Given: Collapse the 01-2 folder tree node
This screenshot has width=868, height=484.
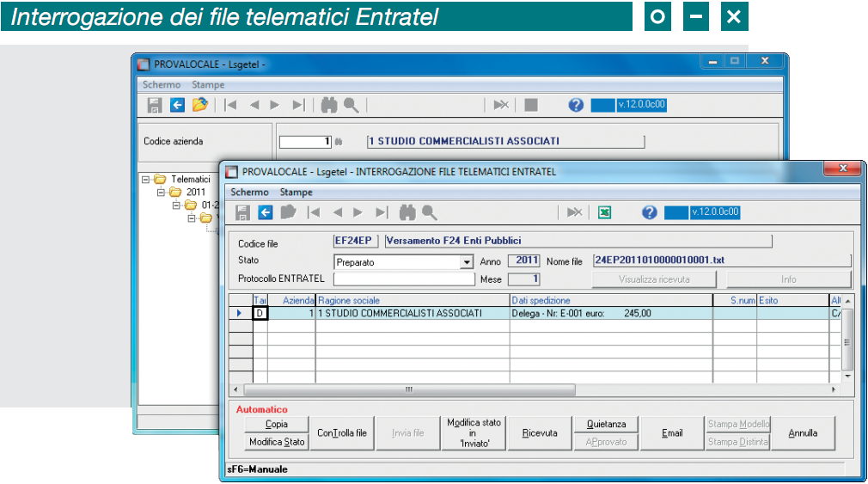Looking at the screenshot, I should pos(176,205).
